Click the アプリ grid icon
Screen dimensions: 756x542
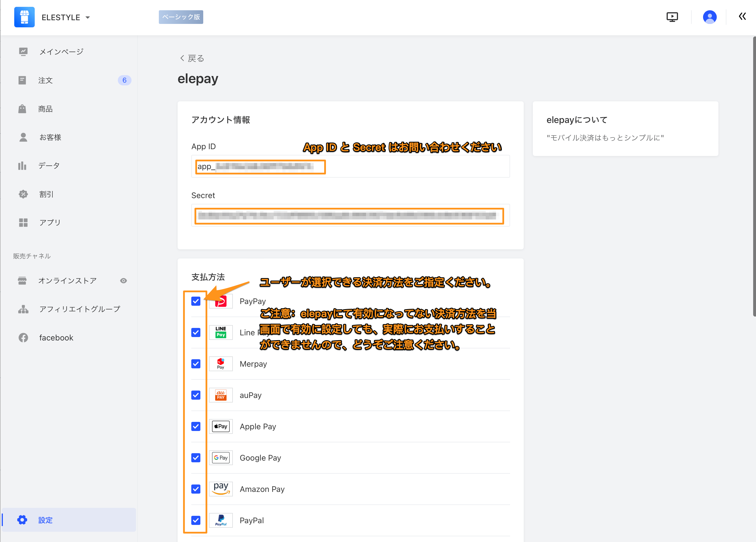pos(23,222)
